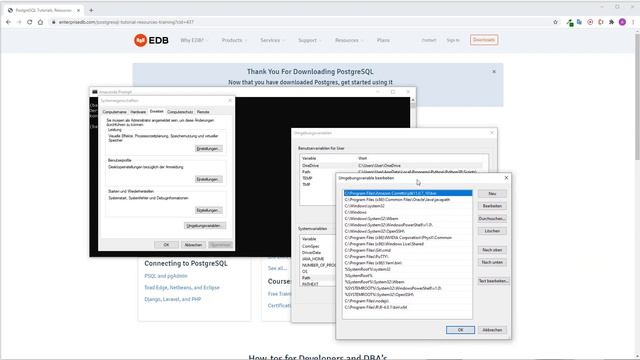The image size is (640, 360).
Task: Click the Downloads button on EDB header
Action: pyautogui.click(x=484, y=40)
